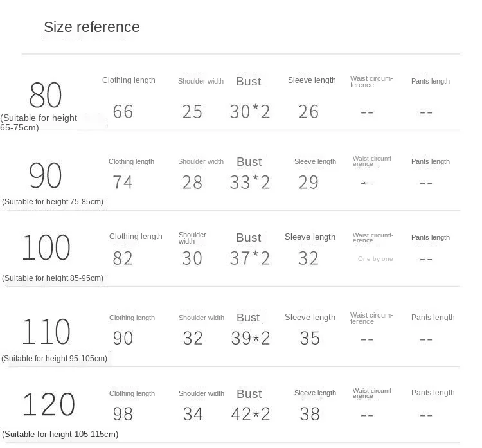Click the 'One by one' waist text
The height and width of the screenshot is (448, 482).
tap(375, 259)
